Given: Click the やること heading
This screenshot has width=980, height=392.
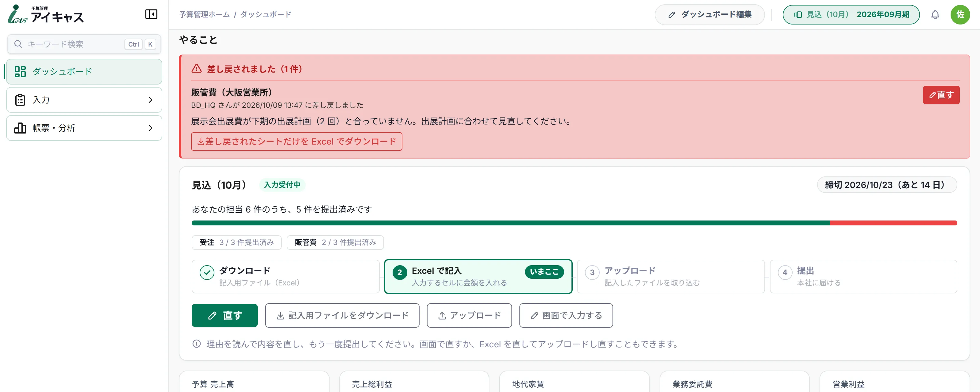Looking at the screenshot, I should (198, 40).
